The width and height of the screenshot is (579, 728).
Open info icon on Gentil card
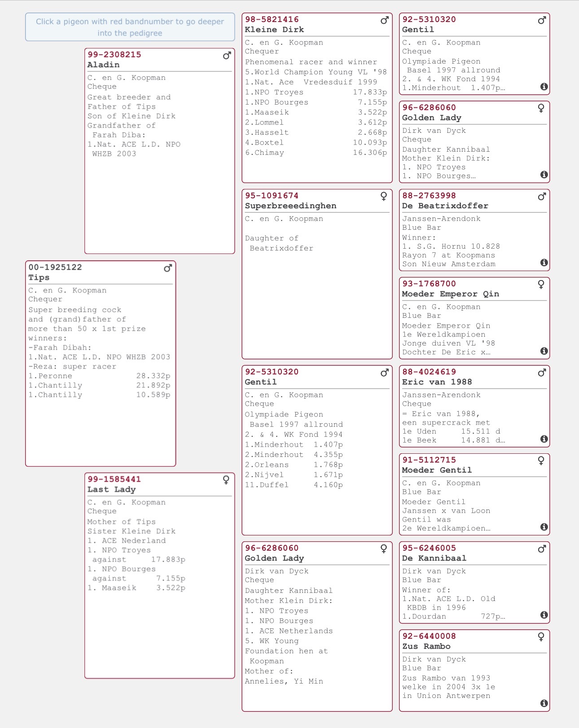click(544, 87)
